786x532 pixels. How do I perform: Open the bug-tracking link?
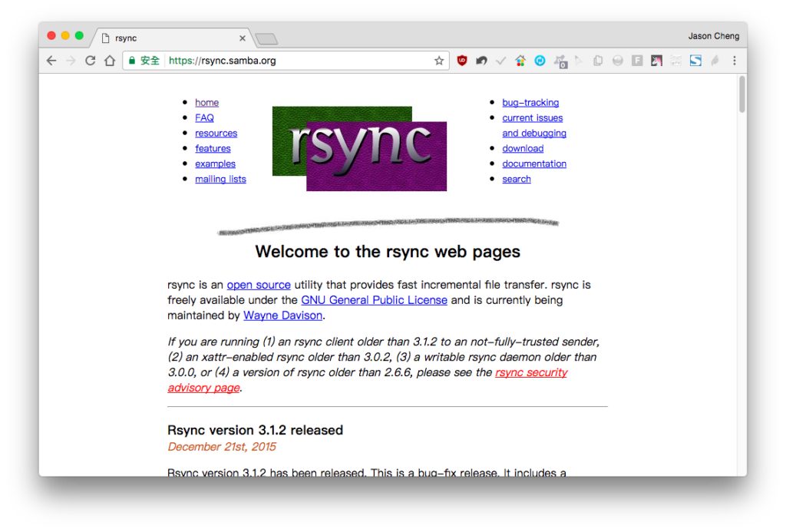coord(530,103)
